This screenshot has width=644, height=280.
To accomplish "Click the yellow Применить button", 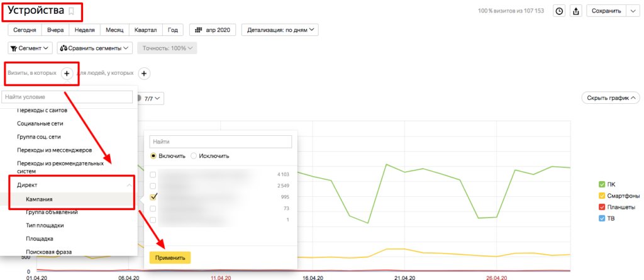I will (170, 258).
